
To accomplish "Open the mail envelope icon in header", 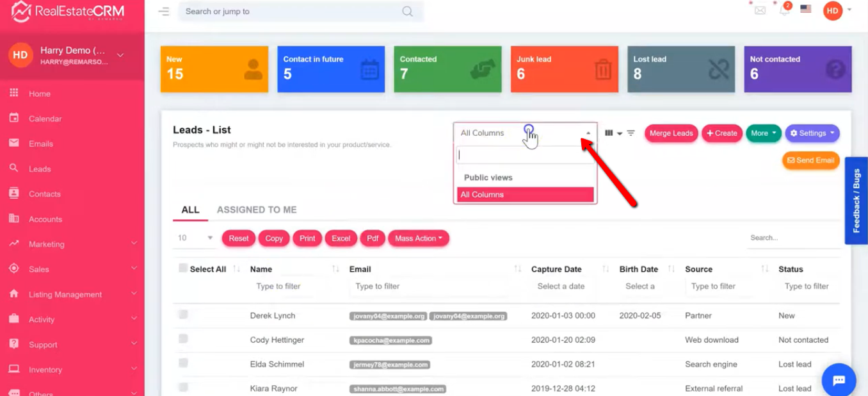I will click(760, 10).
